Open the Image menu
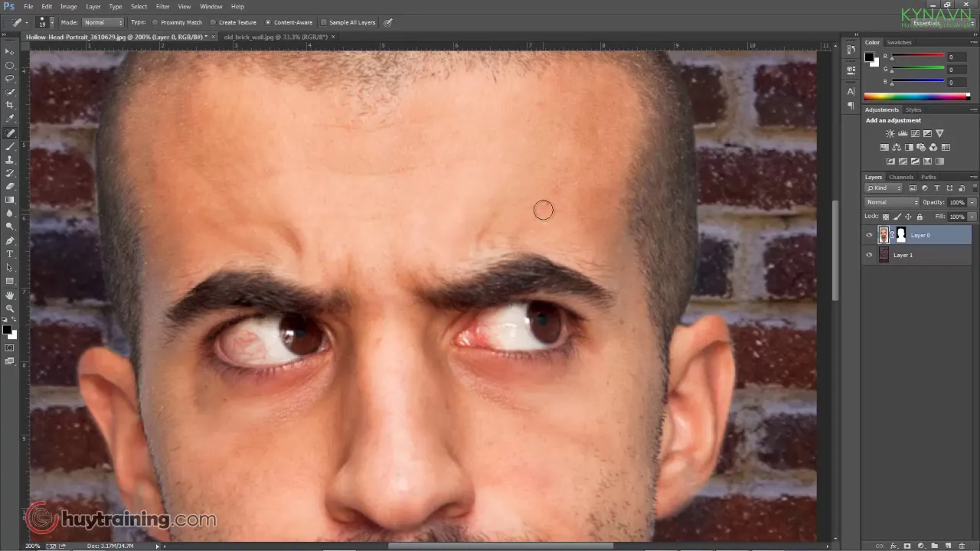 tap(69, 6)
